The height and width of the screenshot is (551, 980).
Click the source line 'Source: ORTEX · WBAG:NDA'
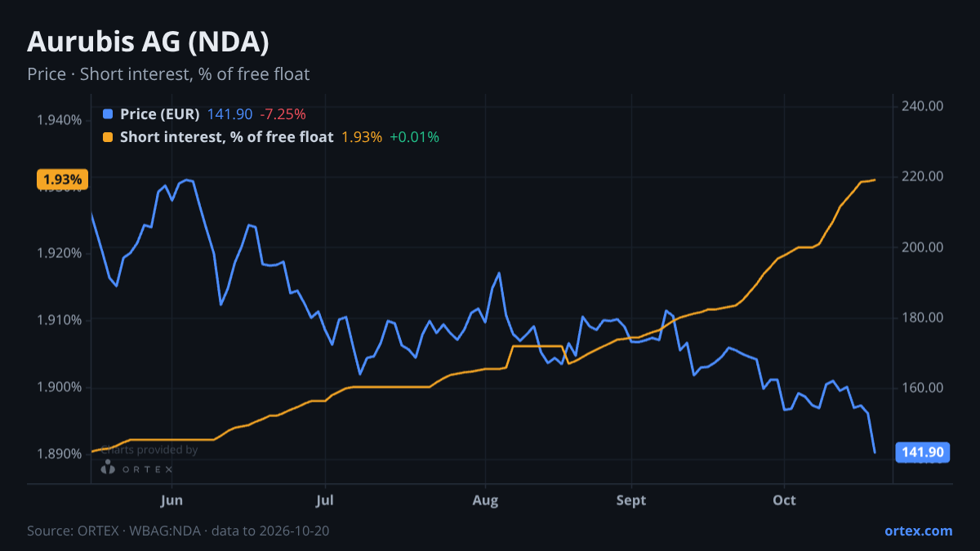click(x=115, y=531)
